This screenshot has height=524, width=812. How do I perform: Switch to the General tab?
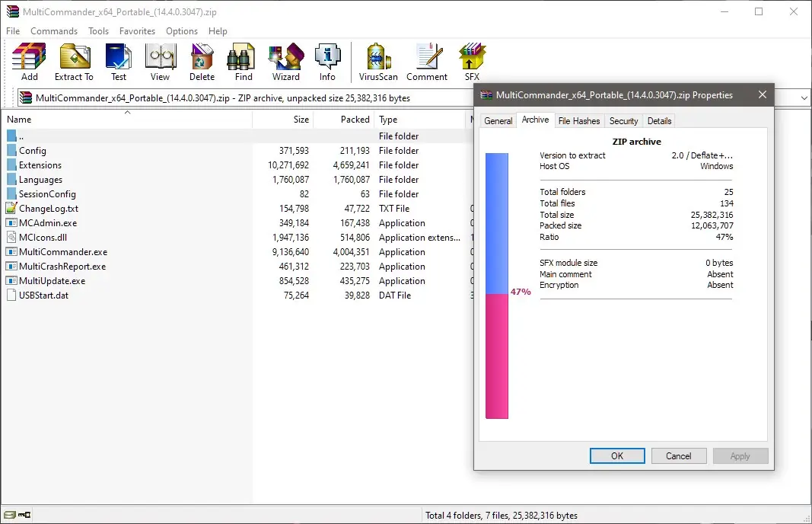click(x=498, y=121)
